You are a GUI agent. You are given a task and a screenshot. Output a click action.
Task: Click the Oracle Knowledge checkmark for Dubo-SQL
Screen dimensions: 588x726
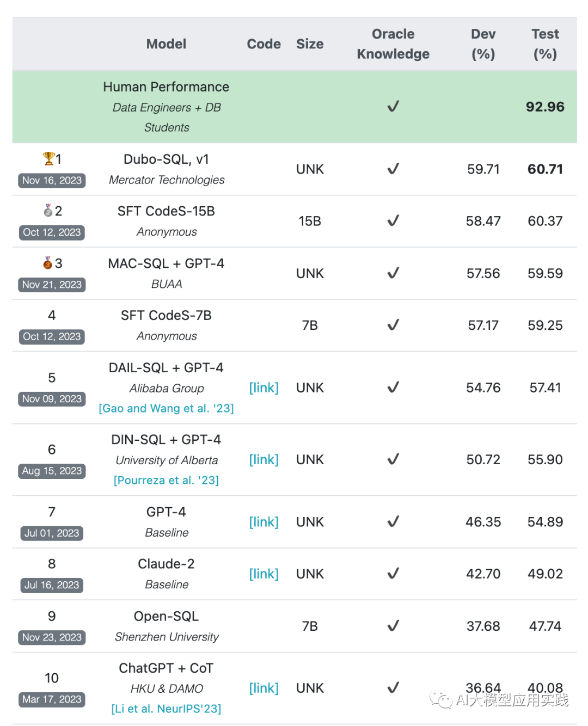click(393, 169)
